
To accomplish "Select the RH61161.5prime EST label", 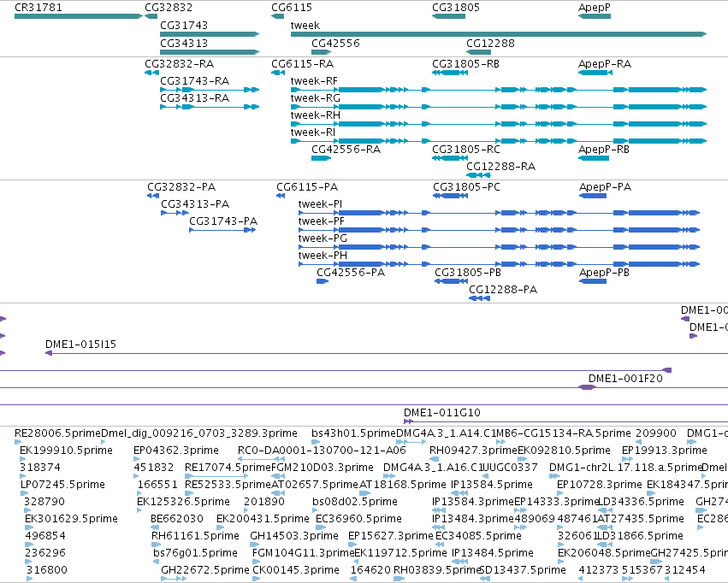I will click(195, 536).
